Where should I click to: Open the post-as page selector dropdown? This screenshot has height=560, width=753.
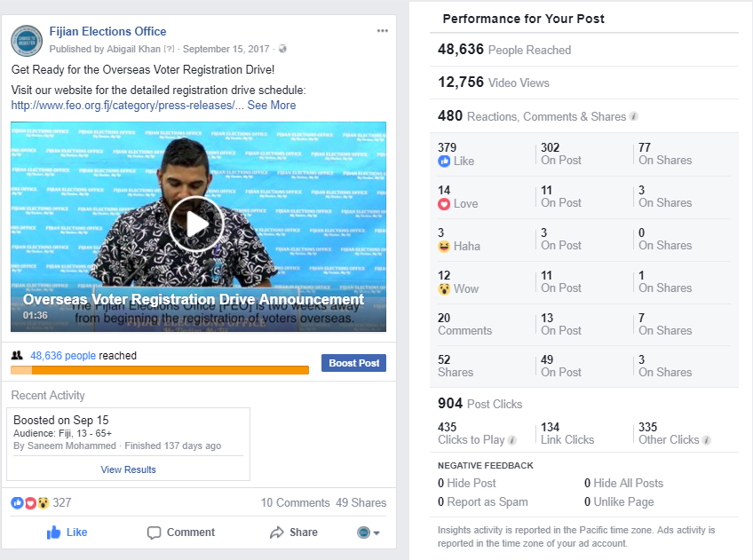pos(369,532)
